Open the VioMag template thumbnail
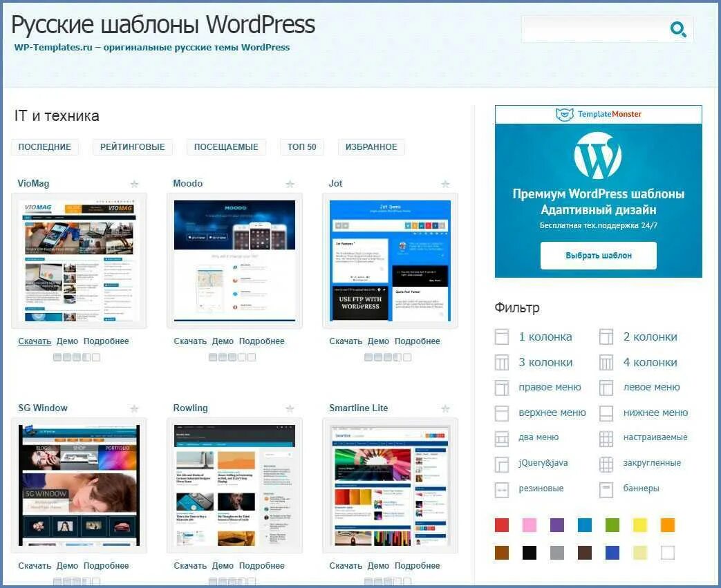The width and height of the screenshot is (721, 588). point(79,260)
